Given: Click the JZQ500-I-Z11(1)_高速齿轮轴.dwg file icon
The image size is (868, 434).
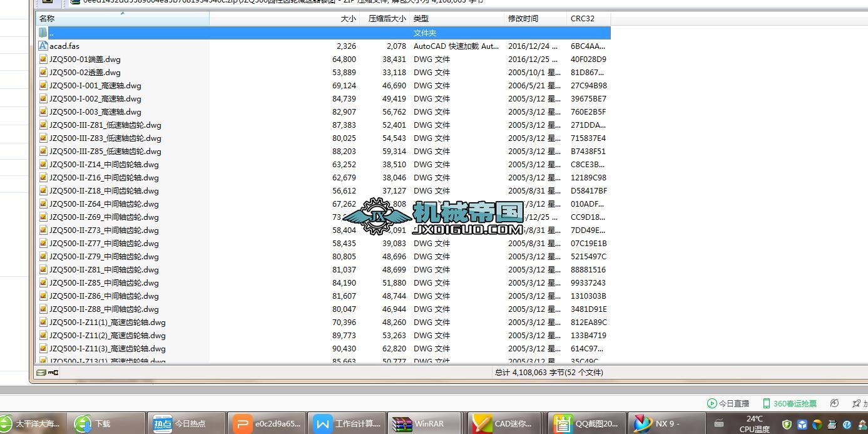Looking at the screenshot, I should (x=43, y=322).
